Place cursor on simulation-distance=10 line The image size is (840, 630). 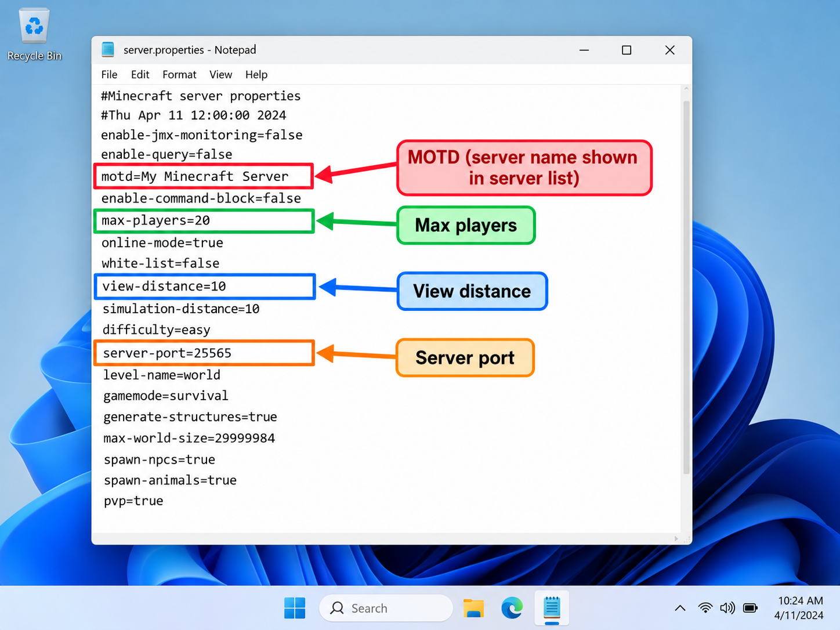tap(181, 309)
